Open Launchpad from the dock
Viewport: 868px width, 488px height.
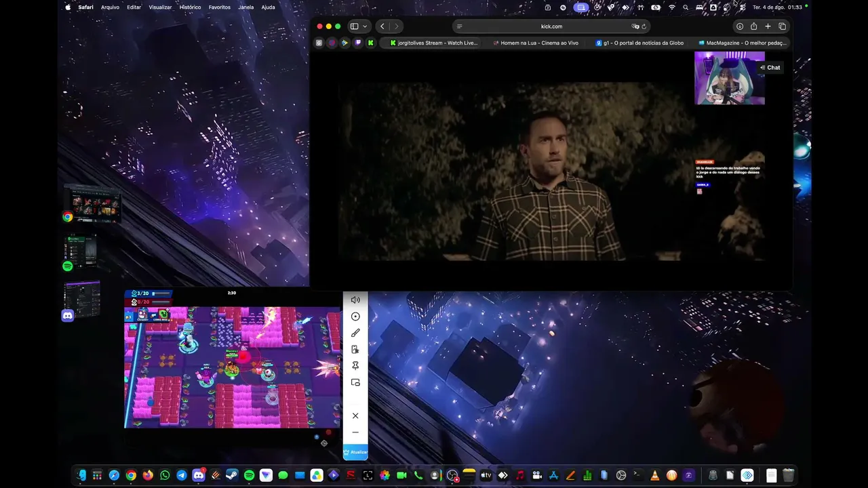click(x=97, y=475)
